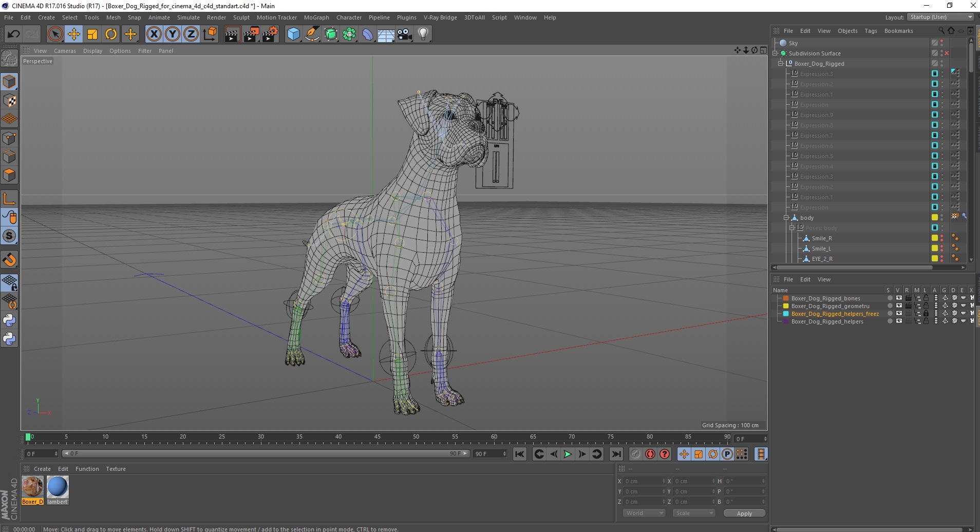
Task: Select the Boxer_D material thumbnail
Action: (32, 490)
